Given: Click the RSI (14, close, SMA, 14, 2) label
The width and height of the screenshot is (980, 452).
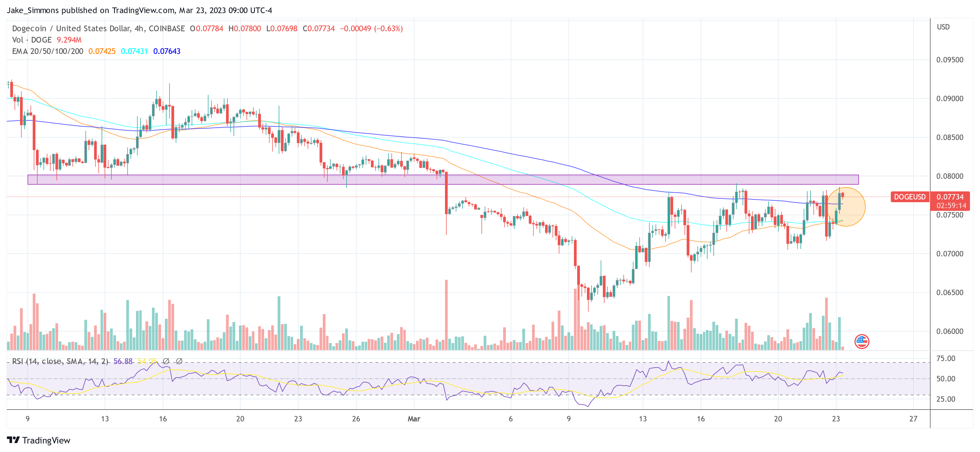Looking at the screenshot, I should pos(60,361).
